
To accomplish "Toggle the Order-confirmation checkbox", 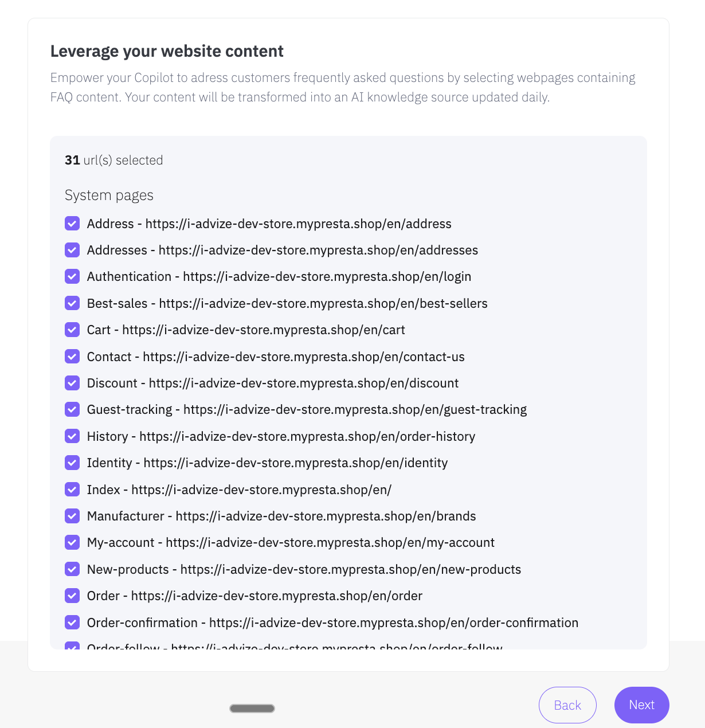I will click(x=72, y=623).
